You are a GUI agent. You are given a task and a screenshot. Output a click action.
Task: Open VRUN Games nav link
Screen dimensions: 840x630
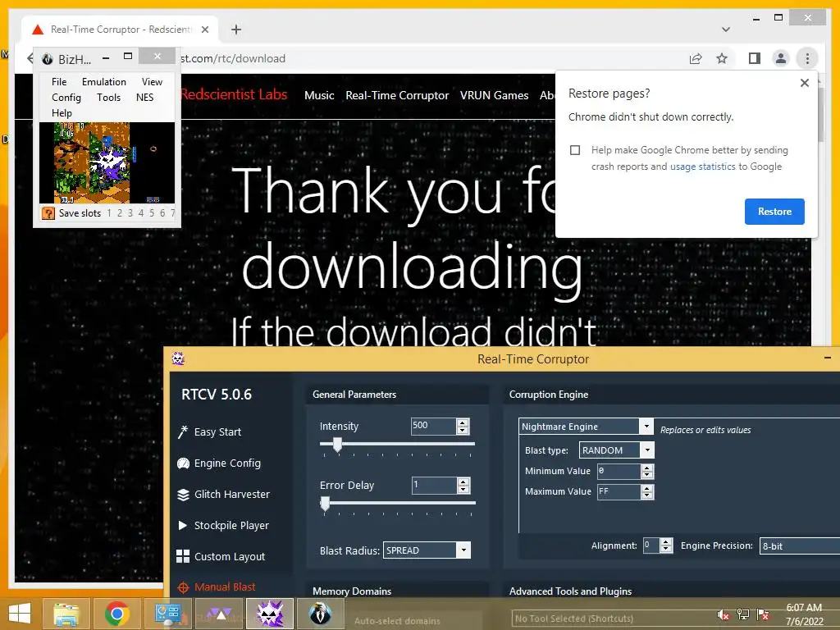pyautogui.click(x=494, y=95)
